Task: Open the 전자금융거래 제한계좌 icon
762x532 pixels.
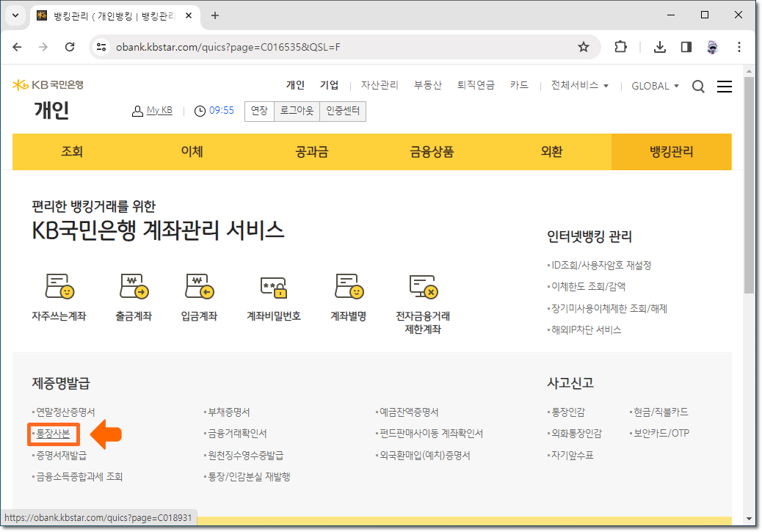Action: pos(424,286)
